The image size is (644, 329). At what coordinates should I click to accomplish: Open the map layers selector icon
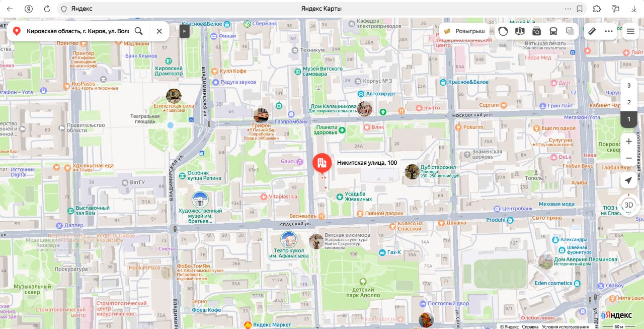point(570,31)
